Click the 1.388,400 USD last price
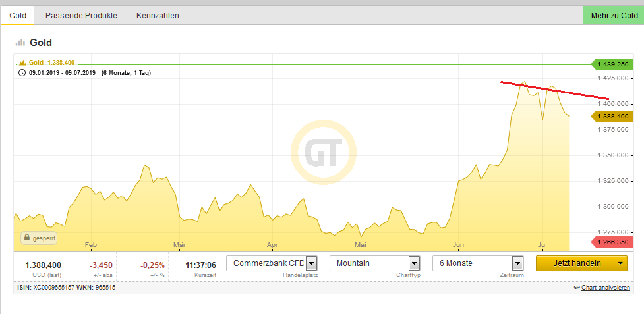The height and width of the screenshot is (314, 644). coord(43,265)
